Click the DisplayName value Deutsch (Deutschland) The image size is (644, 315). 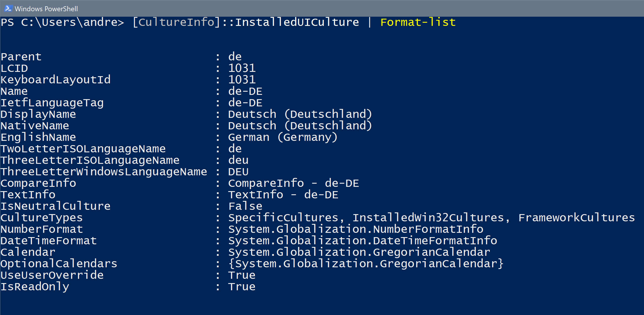pos(300,114)
